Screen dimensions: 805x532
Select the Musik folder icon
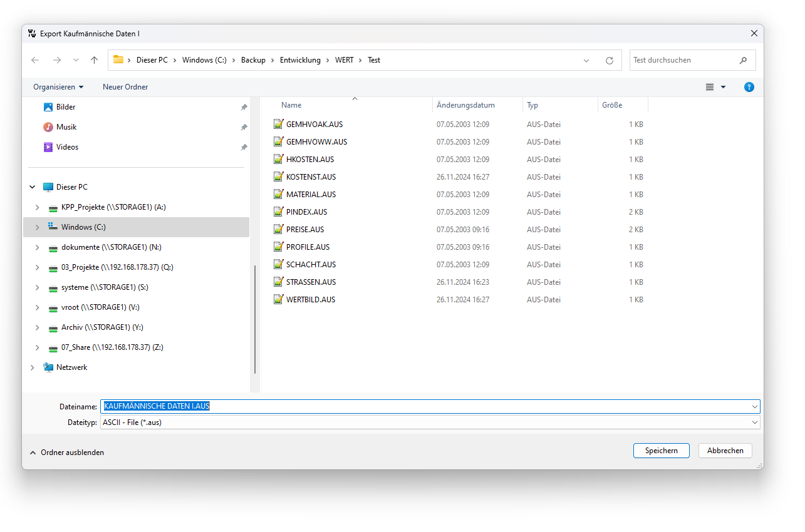point(48,127)
